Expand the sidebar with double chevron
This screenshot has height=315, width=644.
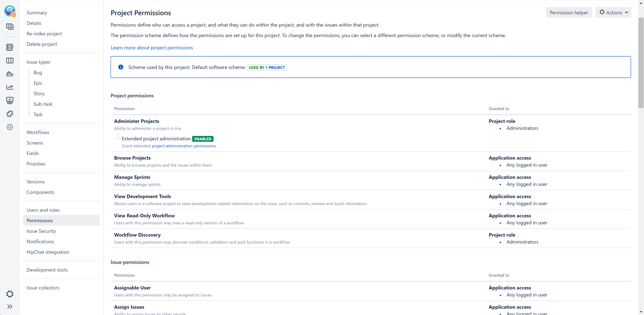[x=10, y=307]
